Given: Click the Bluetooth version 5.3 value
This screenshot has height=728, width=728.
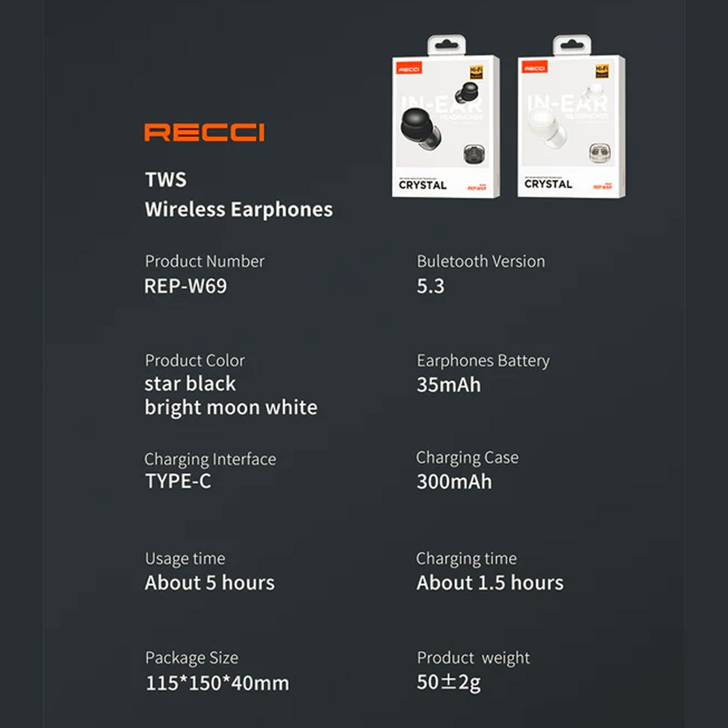Looking at the screenshot, I should (x=430, y=286).
